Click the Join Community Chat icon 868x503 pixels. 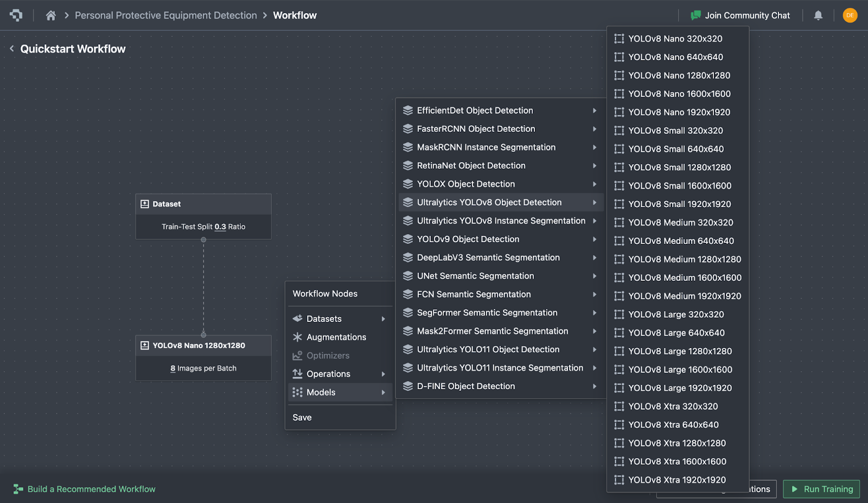(x=695, y=15)
